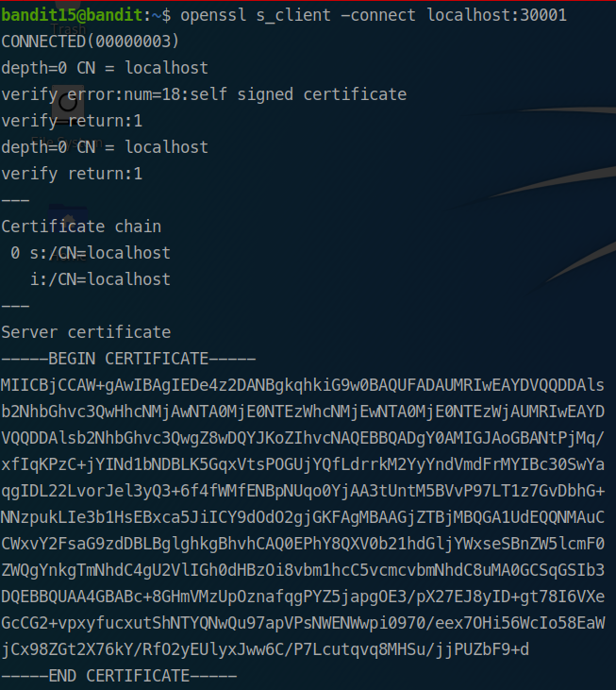
Task: Click the Trash desktop label
Action: pos(68,30)
